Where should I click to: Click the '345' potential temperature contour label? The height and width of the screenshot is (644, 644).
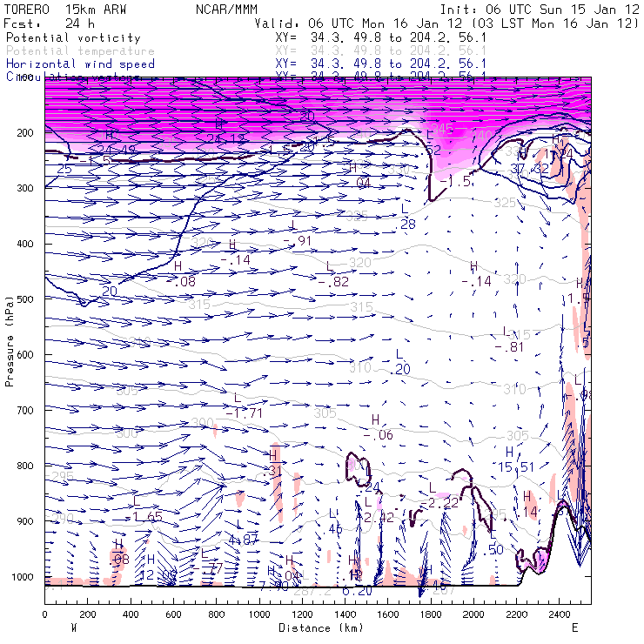click(x=442, y=129)
